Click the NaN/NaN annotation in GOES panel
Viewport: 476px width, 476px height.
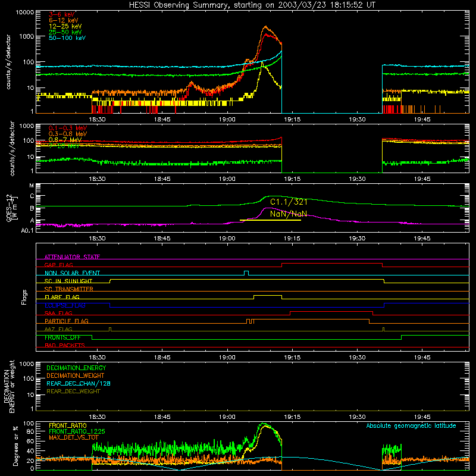tap(289, 214)
